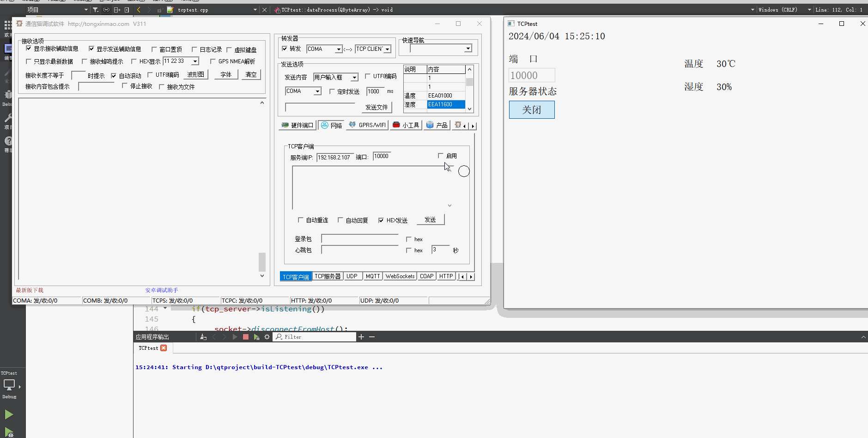Stop the running application red square
868x438 pixels.
246,337
